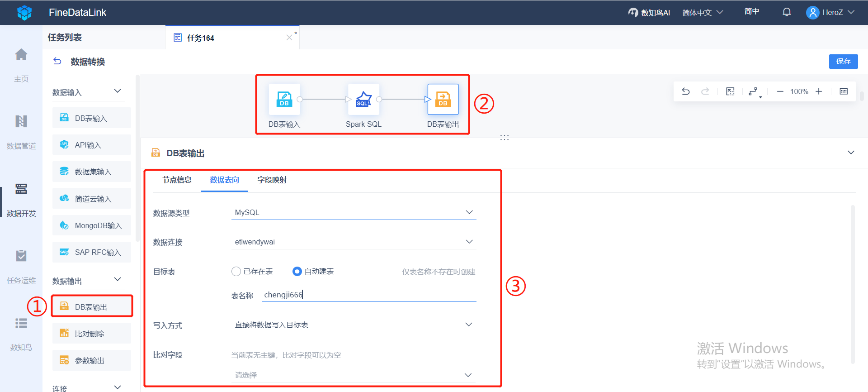Screen dimensions: 868x392
Task: Click the settings panel vertical scrollbar
Action: point(853,284)
